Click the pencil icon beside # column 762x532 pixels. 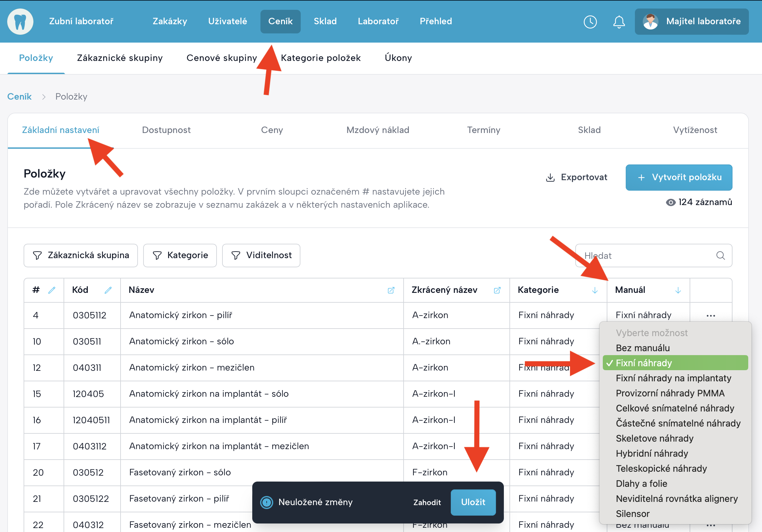(52, 290)
